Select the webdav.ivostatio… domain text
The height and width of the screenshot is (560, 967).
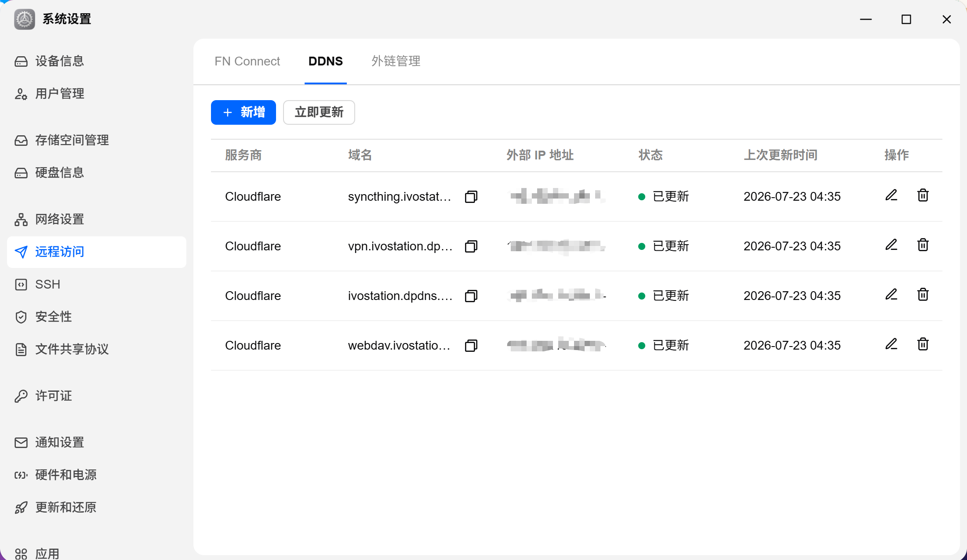tap(399, 345)
